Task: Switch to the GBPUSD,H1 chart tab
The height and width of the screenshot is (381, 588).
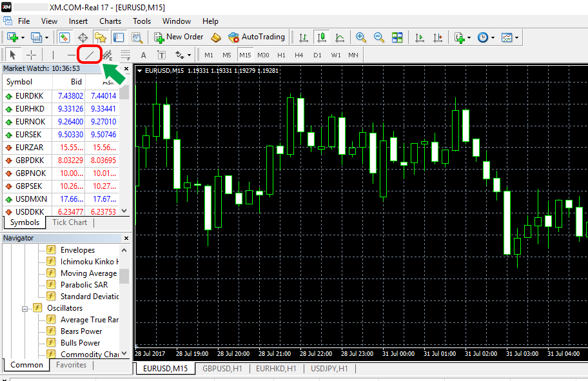Action: 222,369
